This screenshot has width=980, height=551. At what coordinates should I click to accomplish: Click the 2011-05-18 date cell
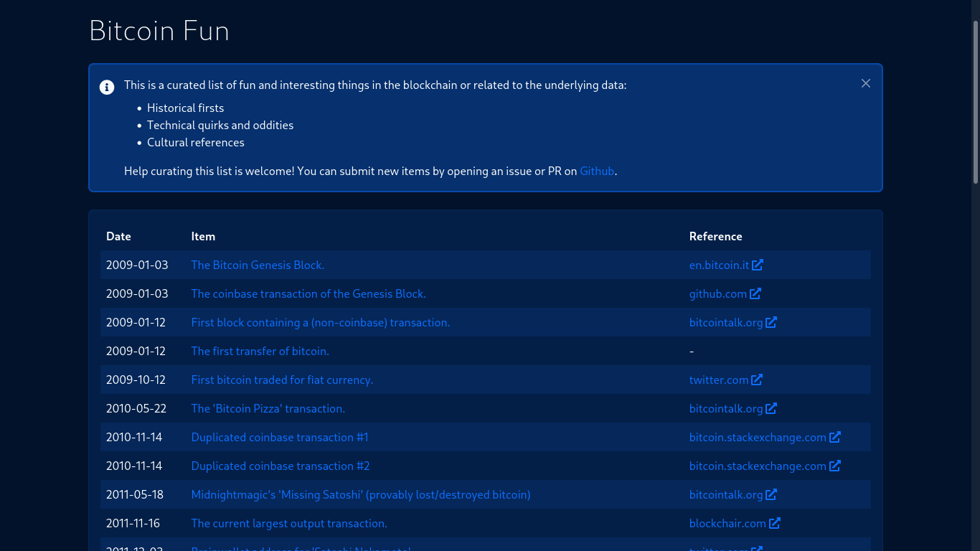pyautogui.click(x=135, y=494)
